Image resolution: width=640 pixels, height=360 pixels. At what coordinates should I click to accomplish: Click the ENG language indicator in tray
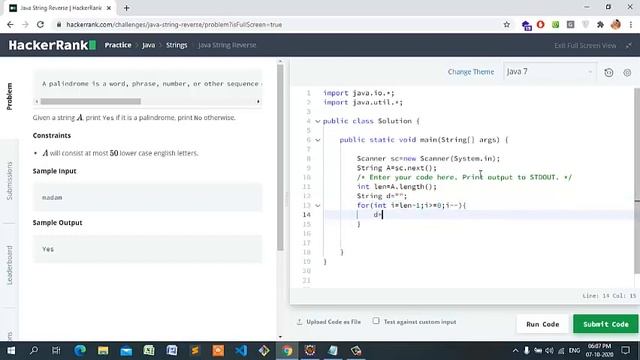[574, 351]
